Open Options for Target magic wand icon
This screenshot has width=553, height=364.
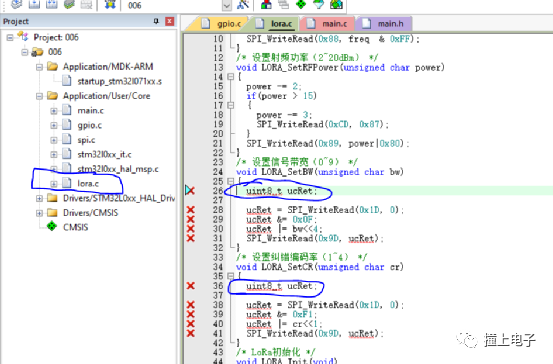(243, 4)
